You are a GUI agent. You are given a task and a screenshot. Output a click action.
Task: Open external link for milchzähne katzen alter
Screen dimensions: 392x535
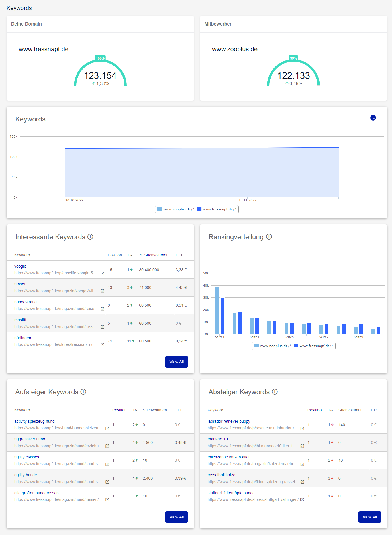(302, 464)
